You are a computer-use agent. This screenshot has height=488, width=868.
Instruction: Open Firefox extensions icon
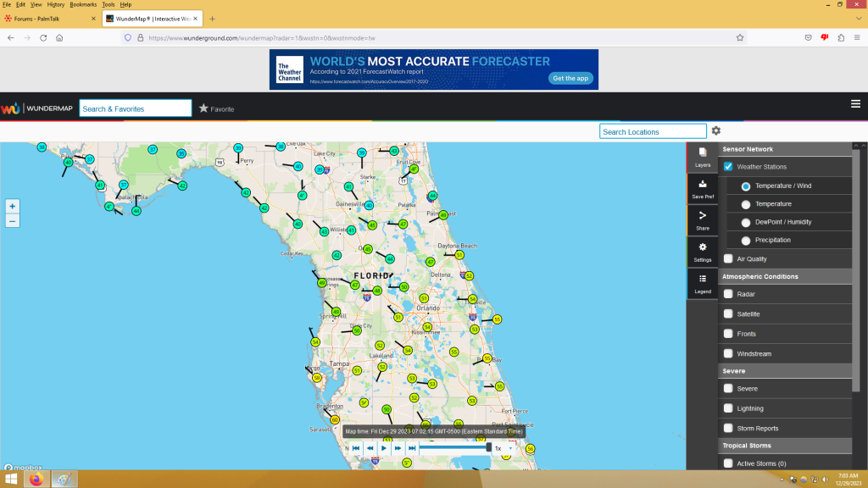point(841,38)
